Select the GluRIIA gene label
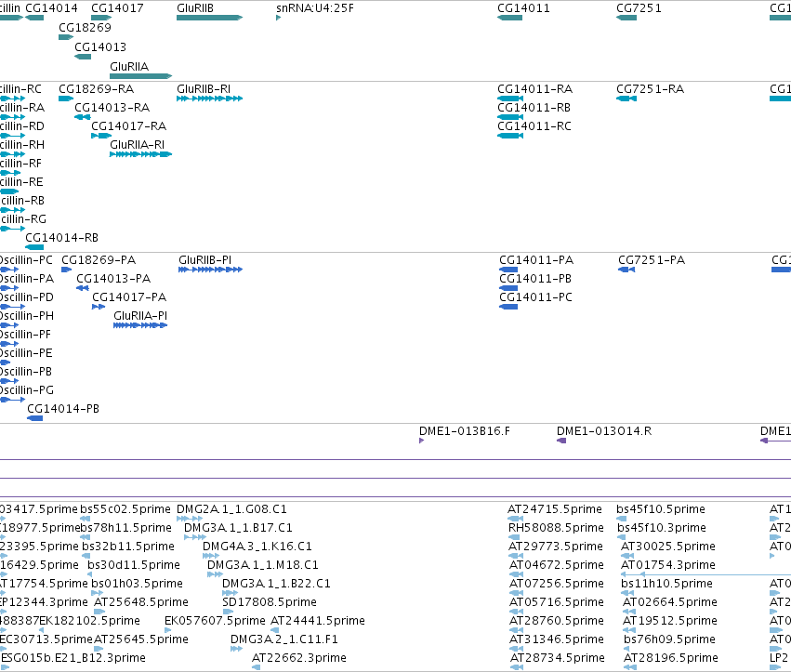 tap(129, 67)
